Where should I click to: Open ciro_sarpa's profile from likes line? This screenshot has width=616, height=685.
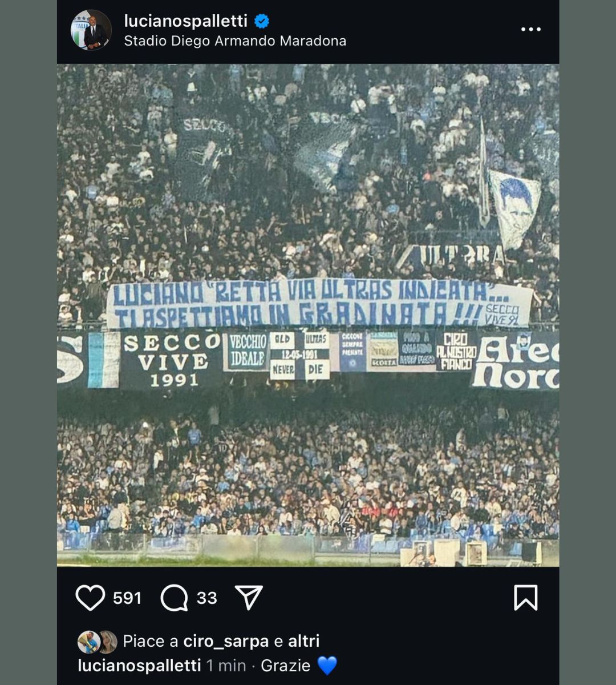(x=226, y=641)
